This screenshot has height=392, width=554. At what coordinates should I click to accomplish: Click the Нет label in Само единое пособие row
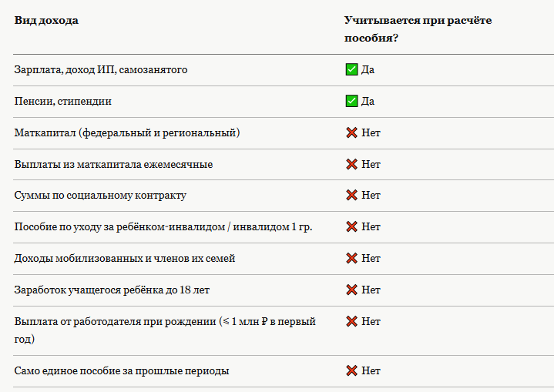click(x=371, y=370)
